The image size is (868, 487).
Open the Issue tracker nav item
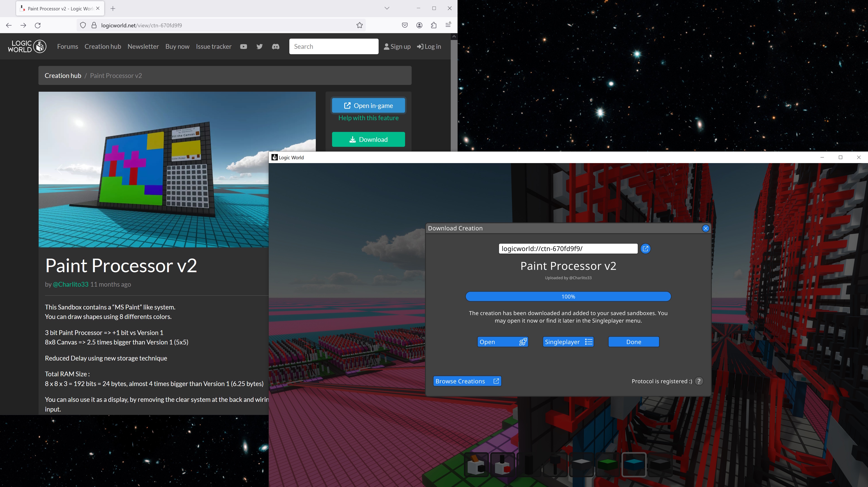[214, 47]
